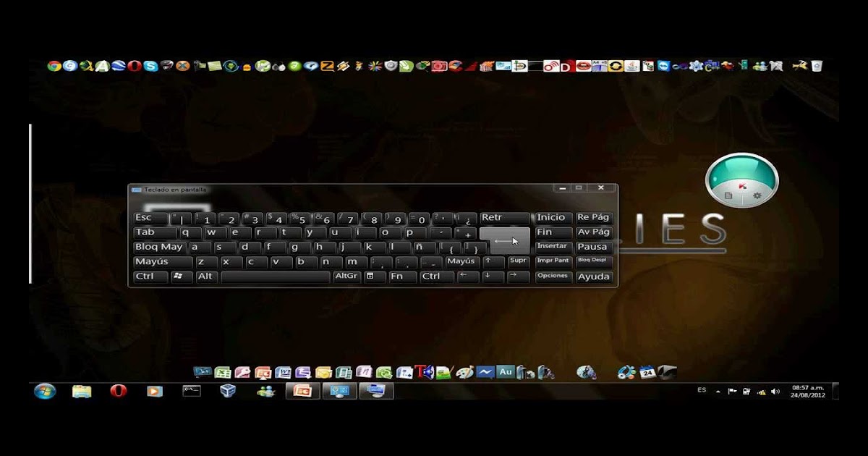Open the Recycle Bin in the top dock
The width and height of the screenshot is (868, 456).
817,66
